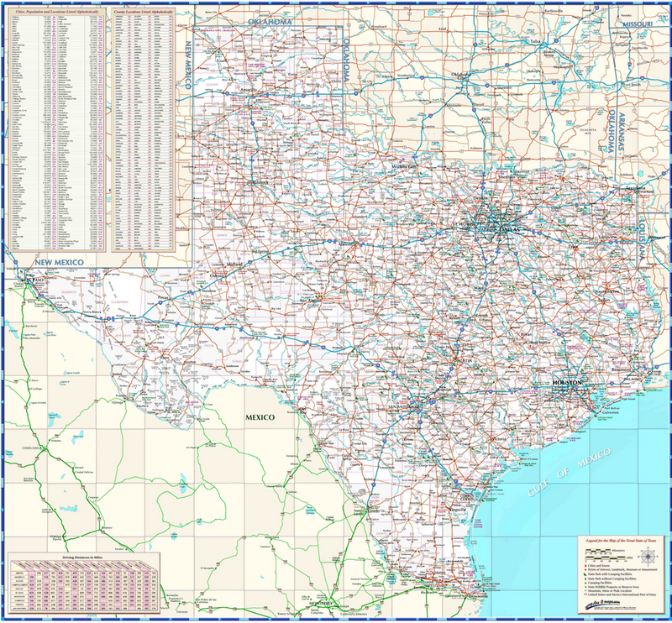Click the Gulf of Mexico label
Screen dimensions: 672x623
pyautogui.click(x=571, y=470)
